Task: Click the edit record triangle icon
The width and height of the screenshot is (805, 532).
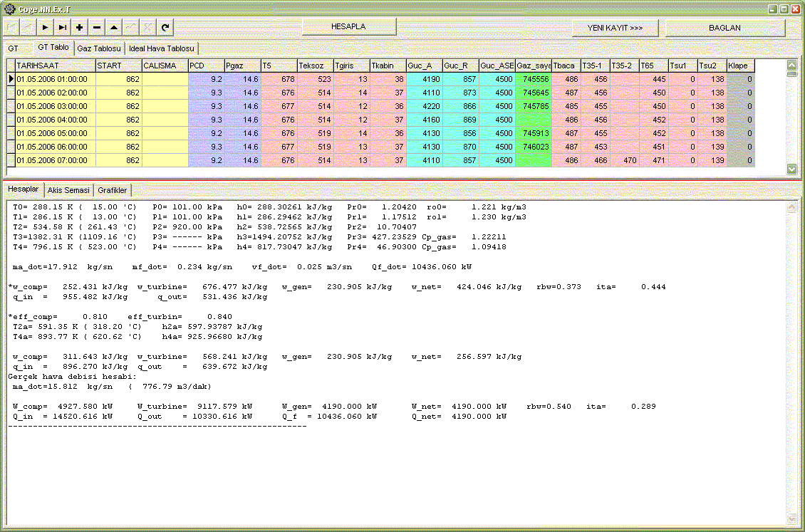Action: coord(114,27)
